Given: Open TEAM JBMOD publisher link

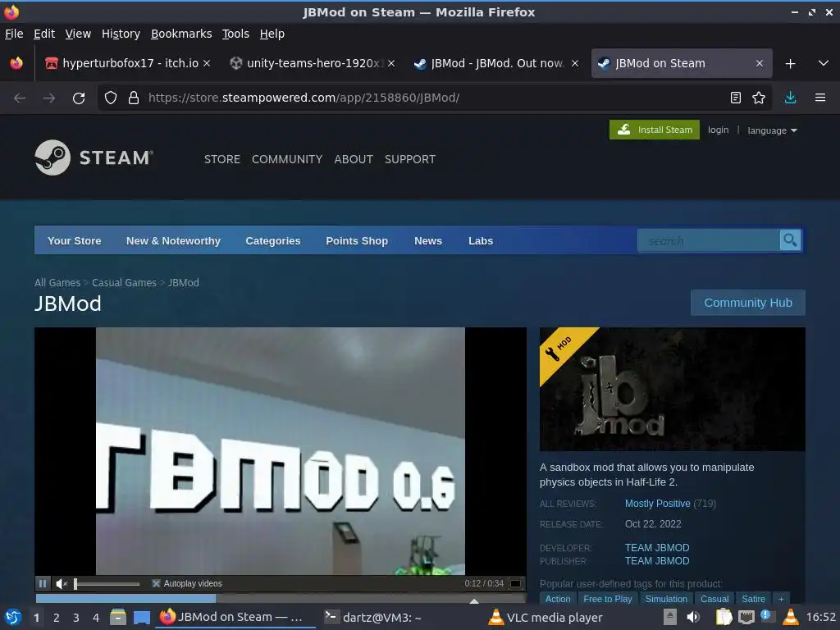Looking at the screenshot, I should pos(657,561).
